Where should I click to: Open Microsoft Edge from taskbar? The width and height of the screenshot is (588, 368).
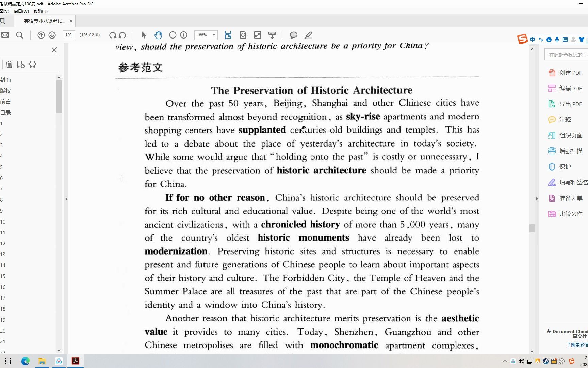[x=26, y=361]
